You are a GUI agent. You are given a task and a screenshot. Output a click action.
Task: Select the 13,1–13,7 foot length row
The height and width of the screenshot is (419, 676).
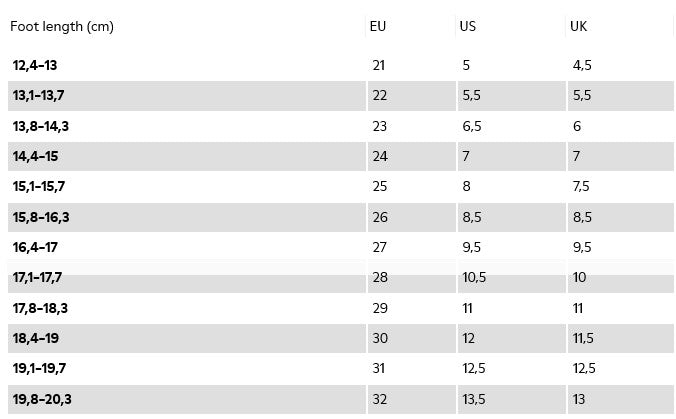pyautogui.click(x=39, y=96)
